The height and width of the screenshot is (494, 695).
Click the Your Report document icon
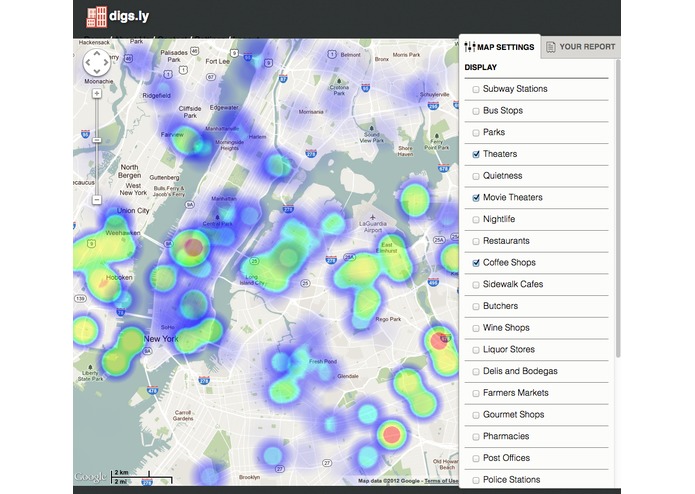point(551,47)
